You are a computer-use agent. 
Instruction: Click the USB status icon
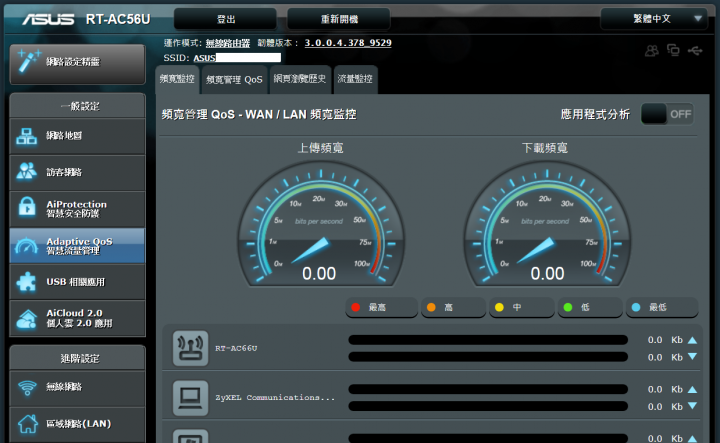click(695, 50)
